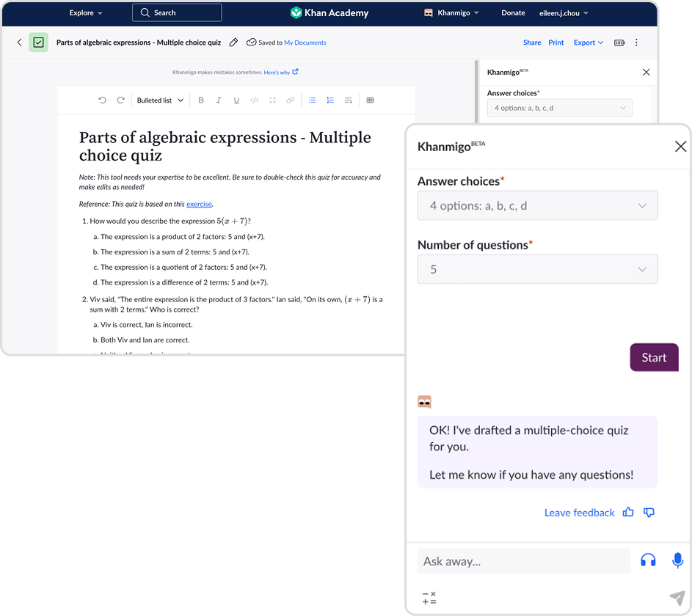The height and width of the screenshot is (616, 692).
Task: Toggle the bulleted list format
Action: [x=312, y=100]
